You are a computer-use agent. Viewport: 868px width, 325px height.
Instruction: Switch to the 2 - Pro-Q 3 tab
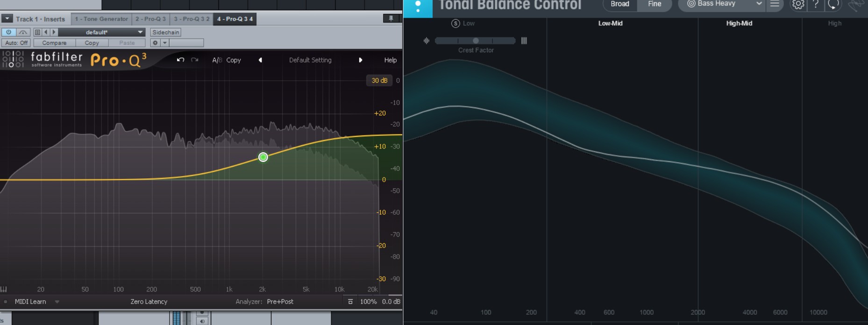[x=150, y=19]
